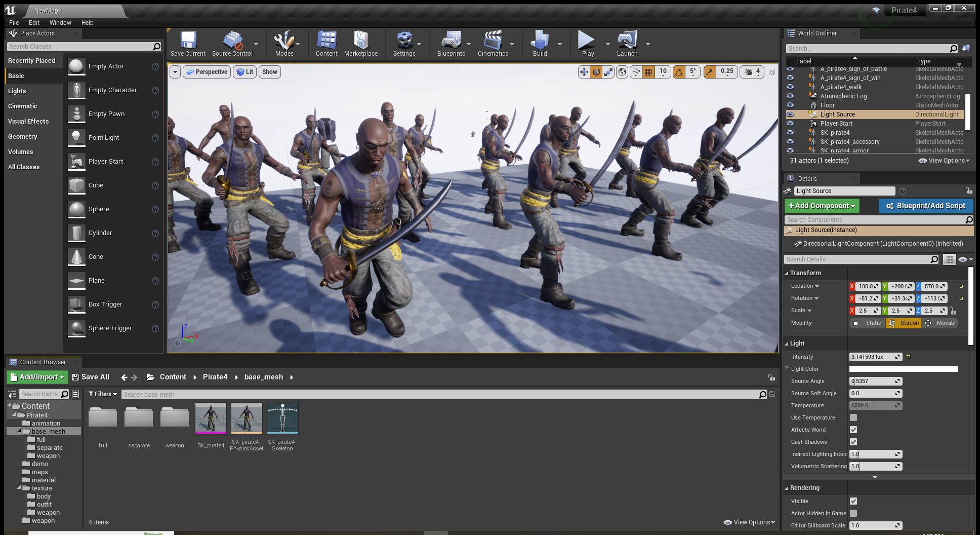Toggle the Actor Hidden In Game checkbox

(853, 513)
